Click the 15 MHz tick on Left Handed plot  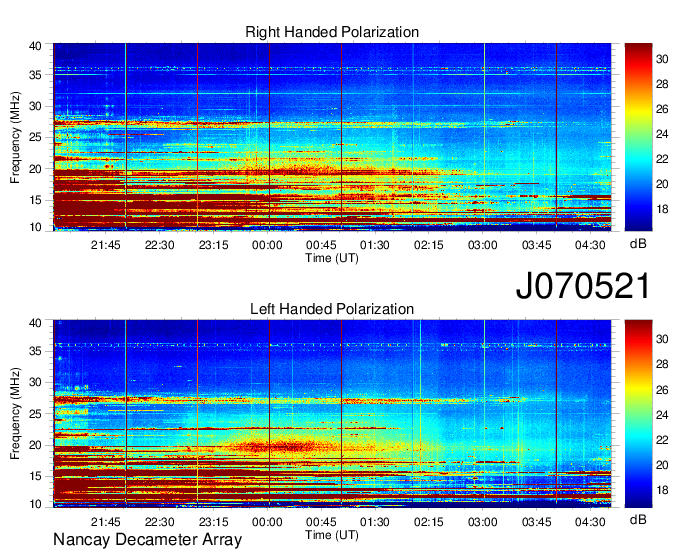(x=35, y=477)
